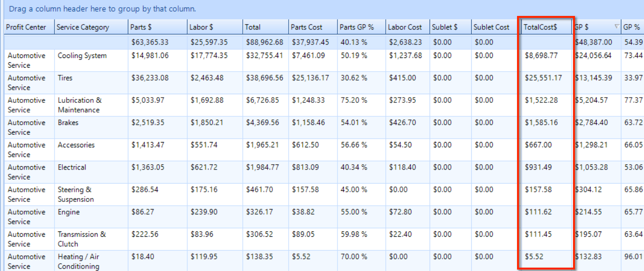Click the Parts Cost column header
Image resolution: width=644 pixels, height=271 pixels.
[x=312, y=27]
